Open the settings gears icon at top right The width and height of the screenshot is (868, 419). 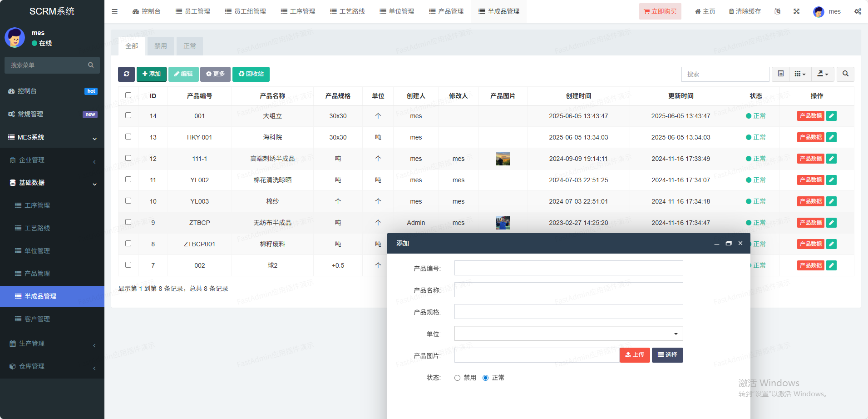pyautogui.click(x=858, y=11)
